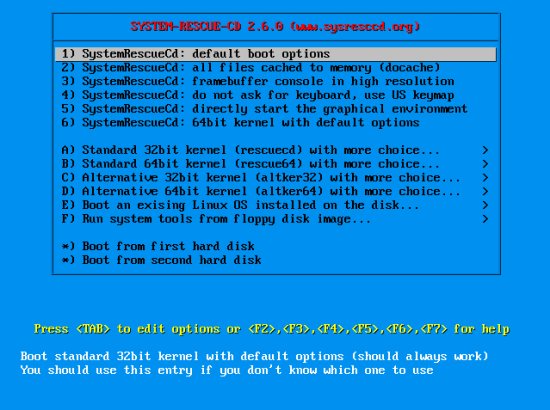Open Alternative 32bit kernel (altker32) submenu
The height and width of the screenshot is (410, 550).
[276, 177]
